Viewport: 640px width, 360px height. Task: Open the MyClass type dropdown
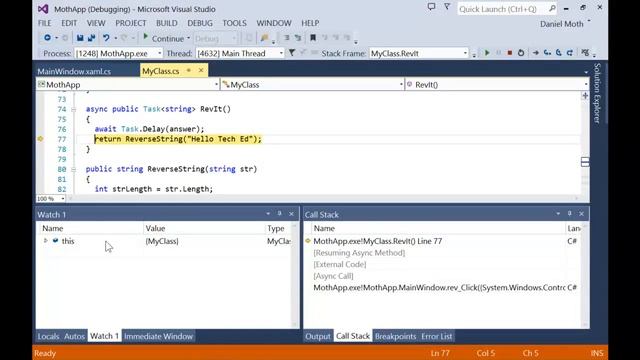[x=401, y=84]
